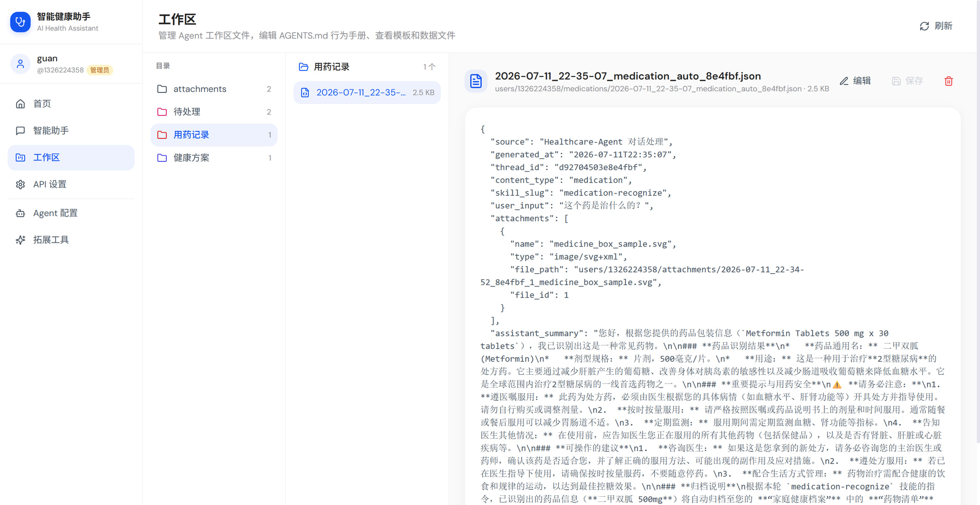Open the 待处理 folder

point(214,112)
